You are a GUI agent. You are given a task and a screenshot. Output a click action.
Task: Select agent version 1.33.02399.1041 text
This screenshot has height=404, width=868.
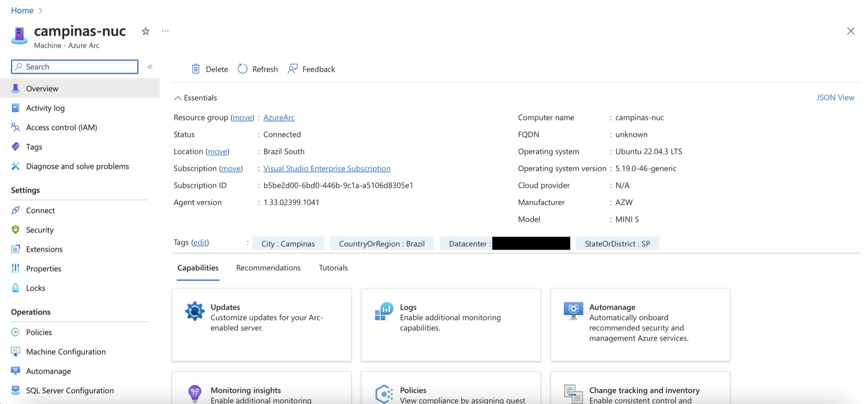(x=292, y=202)
